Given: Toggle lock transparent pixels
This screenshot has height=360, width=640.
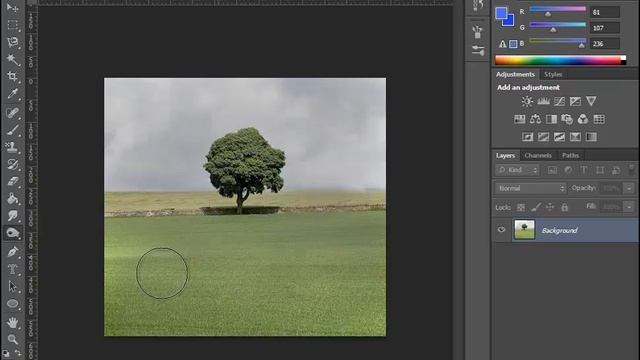Looking at the screenshot, I should (x=521, y=207).
